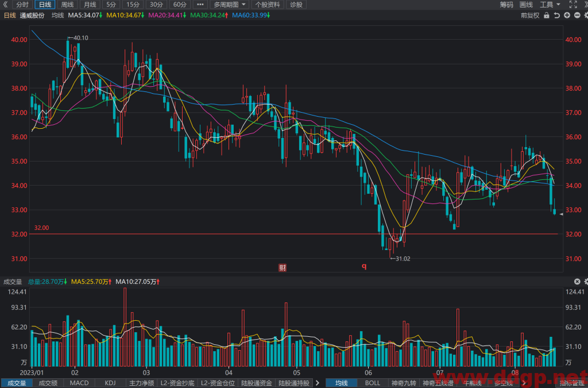Switch main overlay to BOLL
Viewport: 588px width, 388px height.
[372, 383]
